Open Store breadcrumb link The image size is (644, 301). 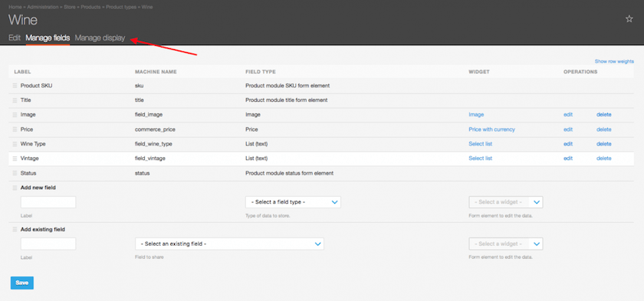click(70, 7)
